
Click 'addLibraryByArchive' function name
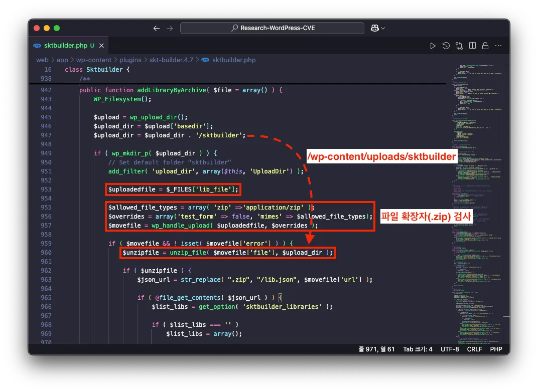click(x=172, y=90)
